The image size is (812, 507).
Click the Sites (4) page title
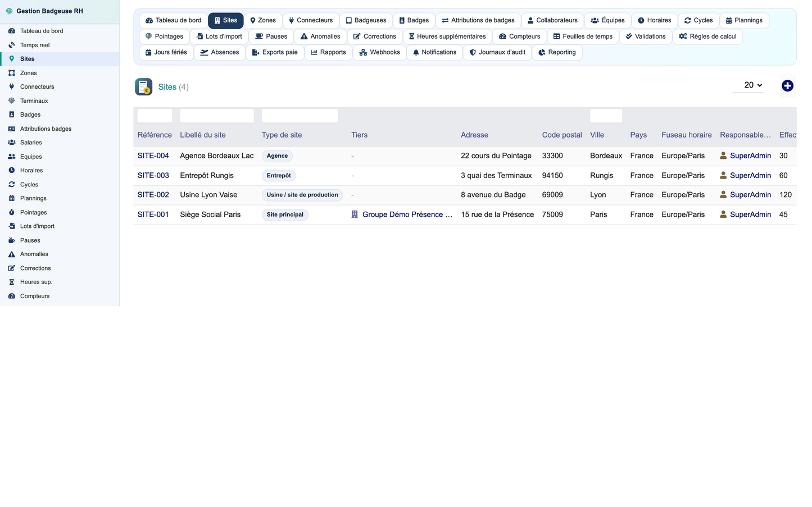click(173, 87)
